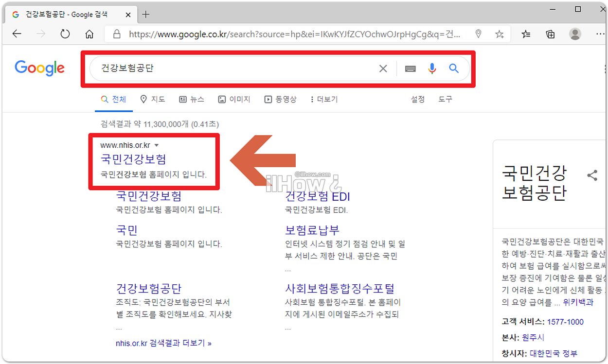
Task: Open the 원주시 headquarters link
Action: pos(534,337)
